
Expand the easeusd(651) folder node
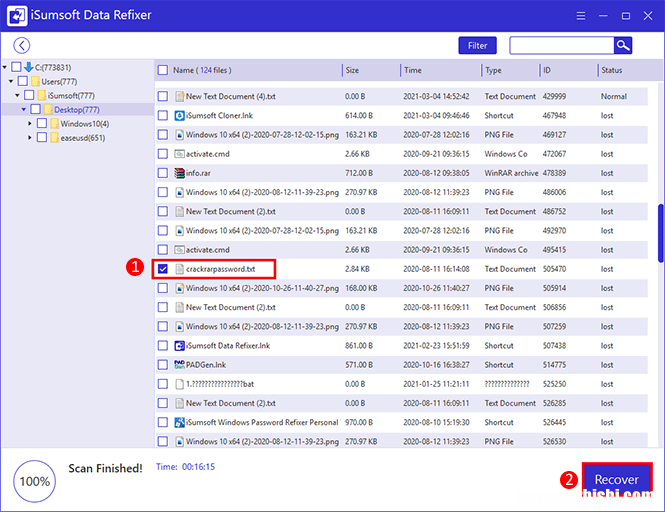(x=30, y=137)
